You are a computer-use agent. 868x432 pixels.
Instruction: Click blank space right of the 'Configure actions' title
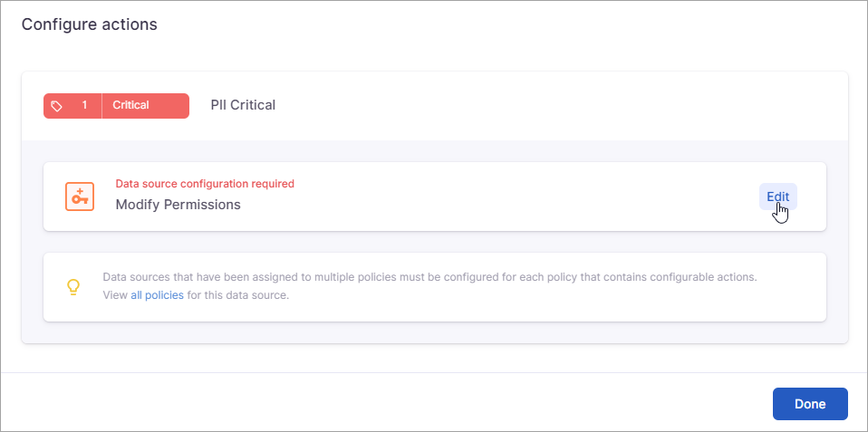tap(498, 24)
